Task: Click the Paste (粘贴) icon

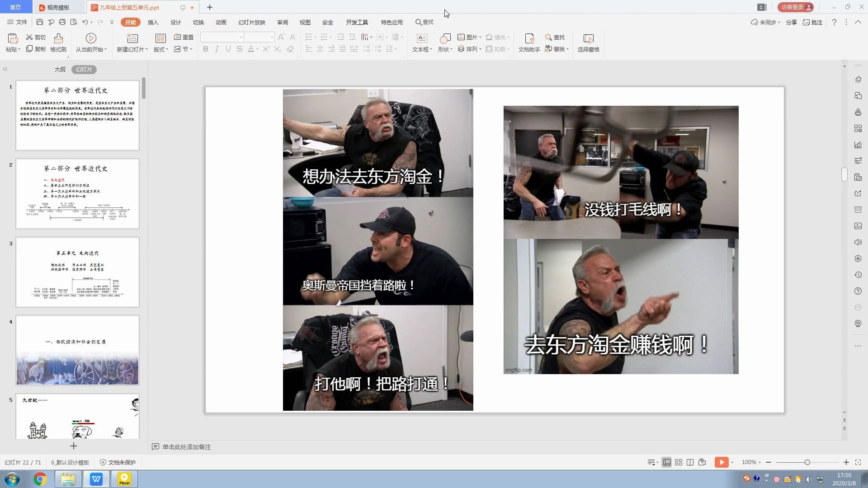Action: click(x=13, y=38)
